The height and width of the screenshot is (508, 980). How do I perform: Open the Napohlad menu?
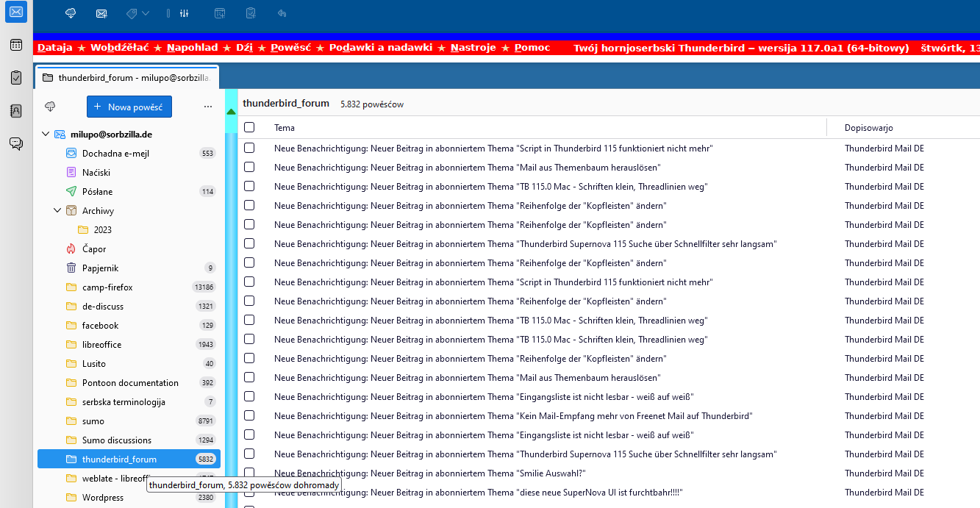tap(193, 48)
